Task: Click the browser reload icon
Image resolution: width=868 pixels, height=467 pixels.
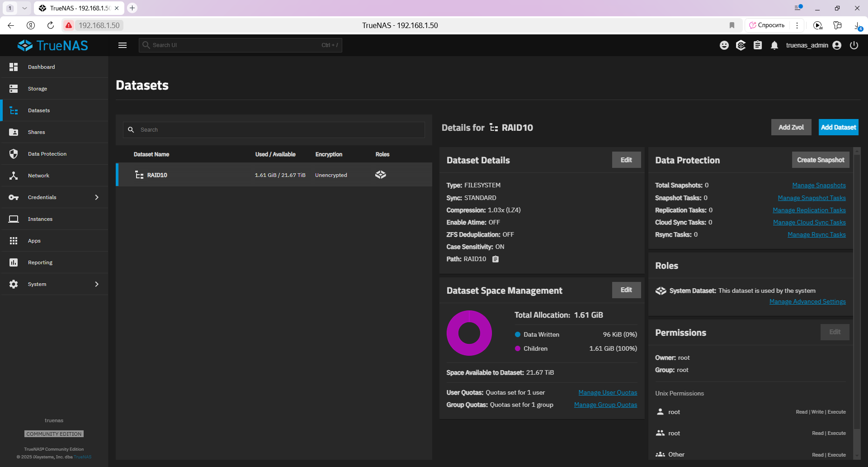Action: [x=51, y=25]
